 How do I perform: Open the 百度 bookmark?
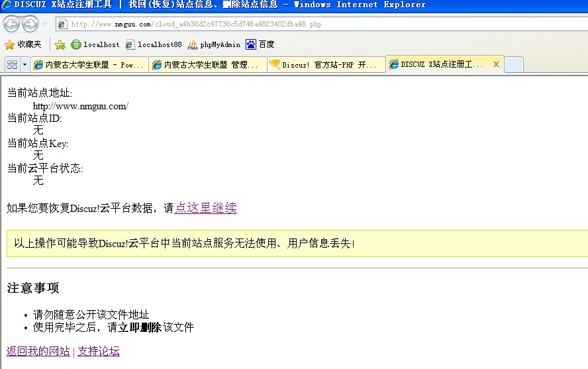click(x=260, y=44)
